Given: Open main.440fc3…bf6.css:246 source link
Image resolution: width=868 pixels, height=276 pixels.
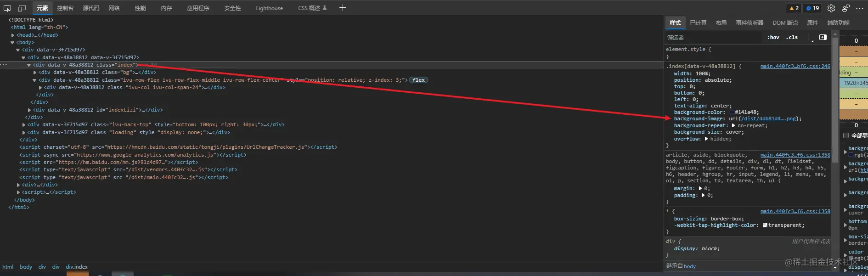Looking at the screenshot, I should 795,66.
